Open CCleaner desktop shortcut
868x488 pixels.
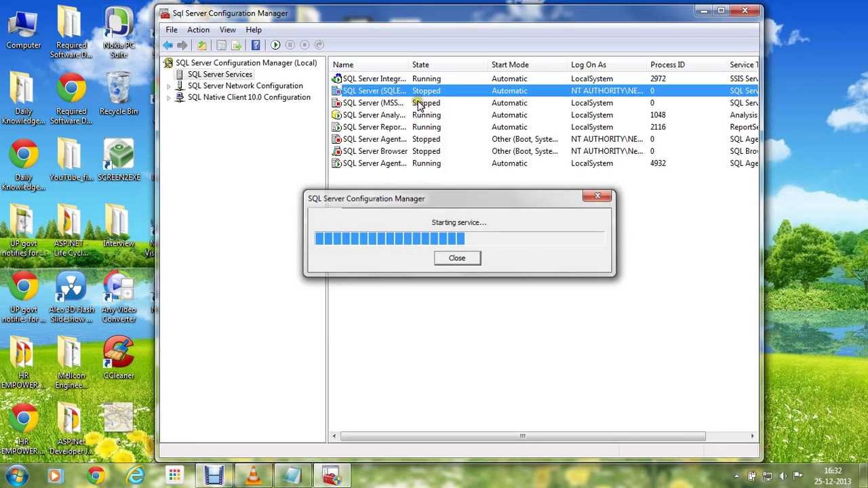click(x=119, y=358)
